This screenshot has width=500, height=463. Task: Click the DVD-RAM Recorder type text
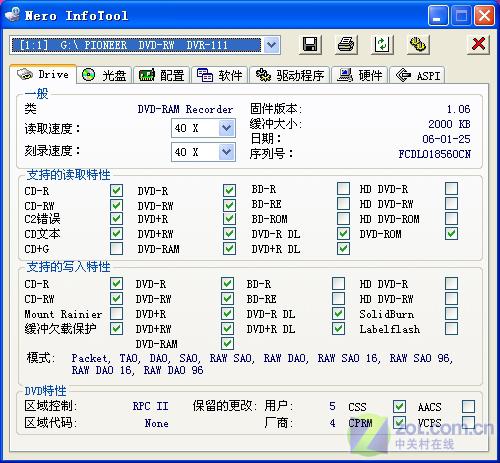[x=185, y=109]
